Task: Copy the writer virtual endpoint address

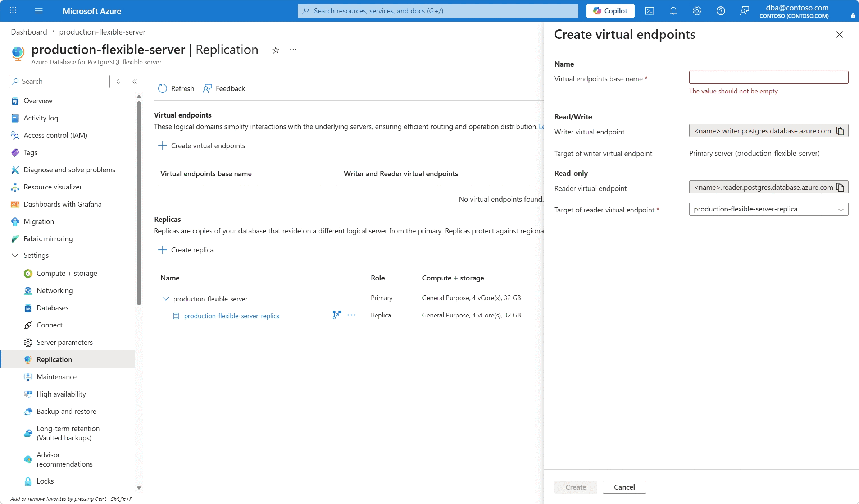Action: point(840,131)
